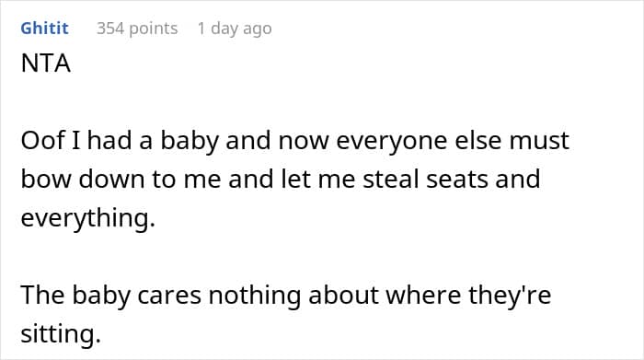Click the word down in second line
Viewport: 644px width, 360px height.
[x=111, y=180]
